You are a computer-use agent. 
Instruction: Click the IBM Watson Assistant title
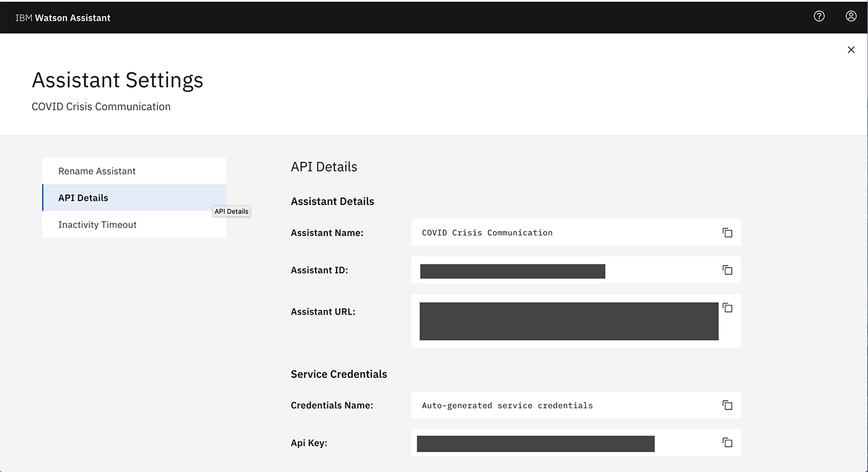click(x=63, y=18)
